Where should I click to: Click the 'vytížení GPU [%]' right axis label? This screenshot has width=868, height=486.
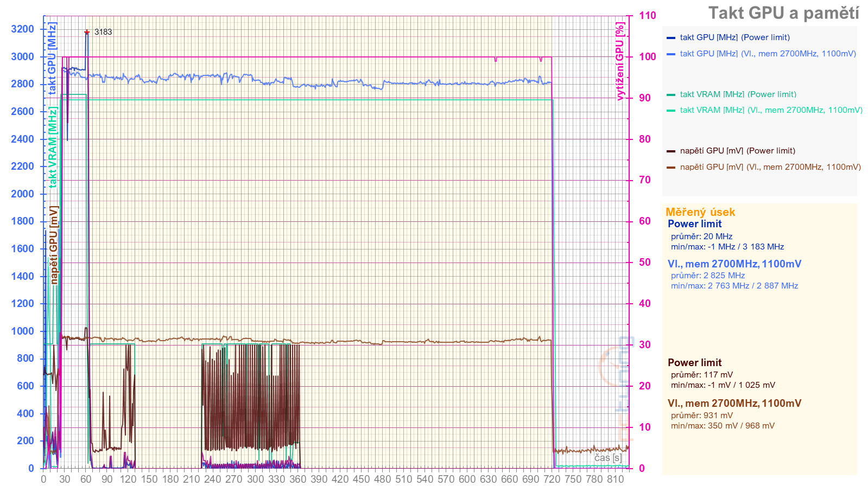(x=619, y=61)
